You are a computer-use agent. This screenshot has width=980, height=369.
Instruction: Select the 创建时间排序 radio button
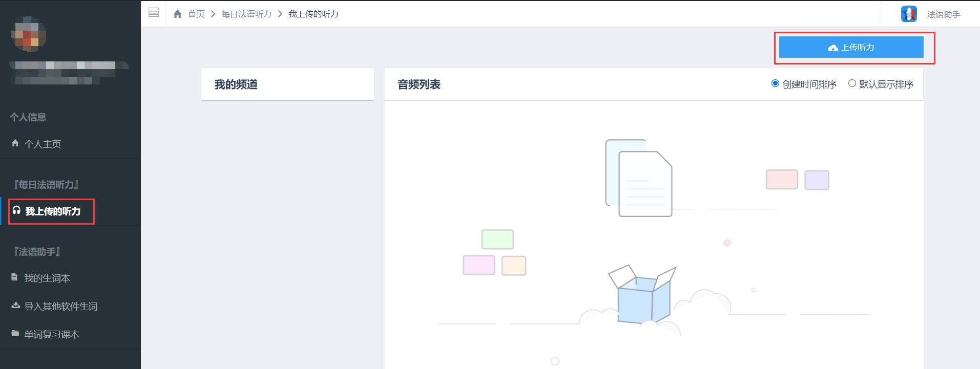pyautogui.click(x=775, y=83)
